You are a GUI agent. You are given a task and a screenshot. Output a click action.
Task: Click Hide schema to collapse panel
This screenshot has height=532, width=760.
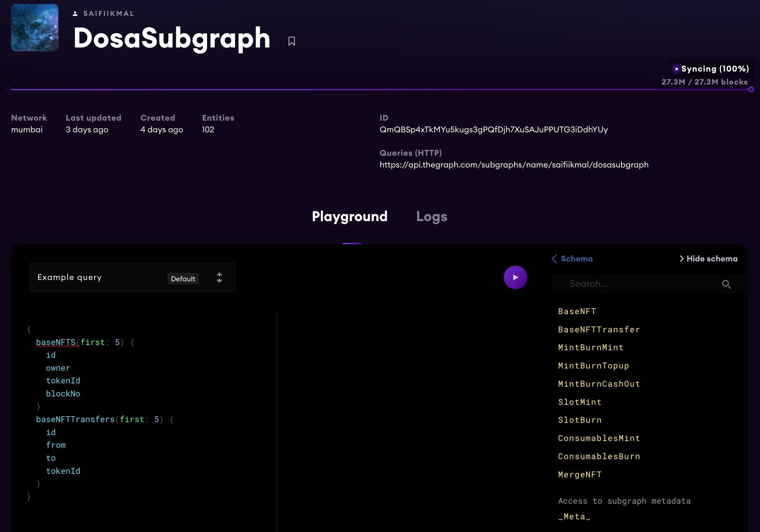(707, 258)
